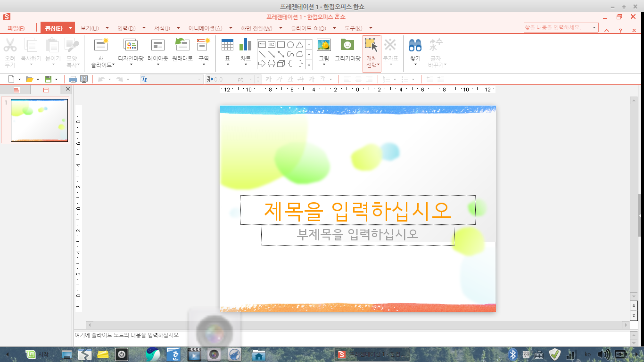Select the horizontal text box shape
This screenshot has height=362, width=644.
point(262,45)
